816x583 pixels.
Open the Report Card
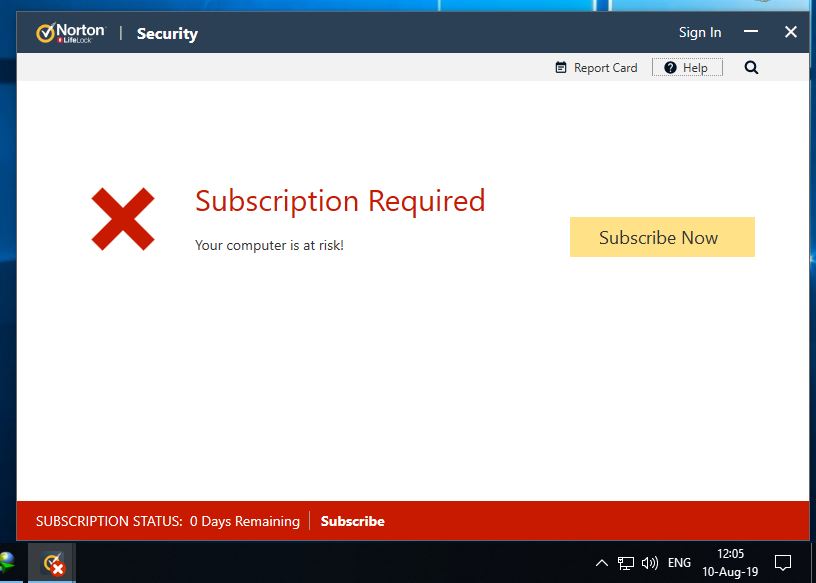coord(596,68)
